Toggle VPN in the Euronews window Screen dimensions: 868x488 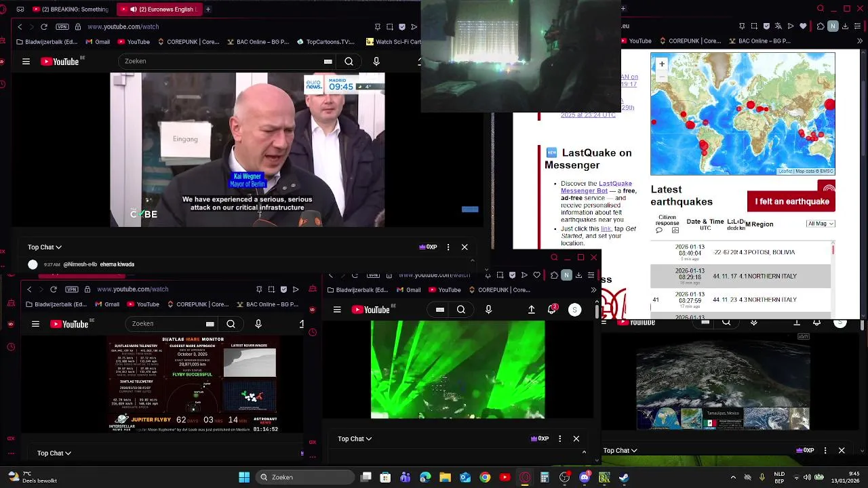click(62, 26)
